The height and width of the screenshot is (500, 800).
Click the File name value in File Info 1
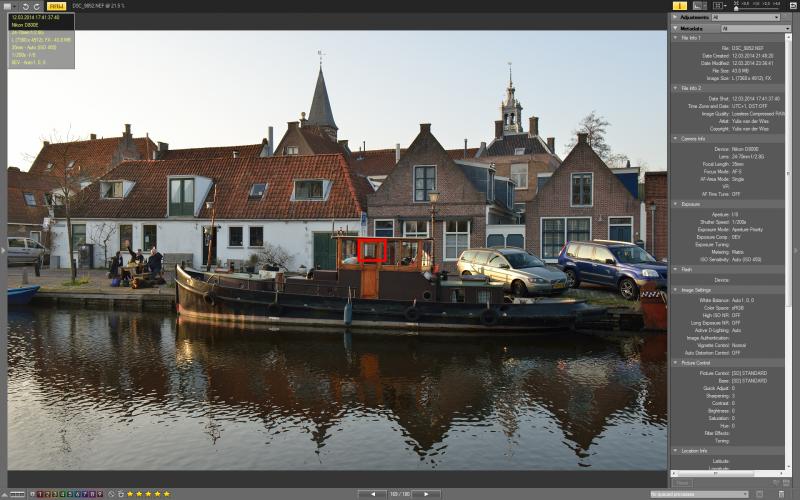[747, 48]
